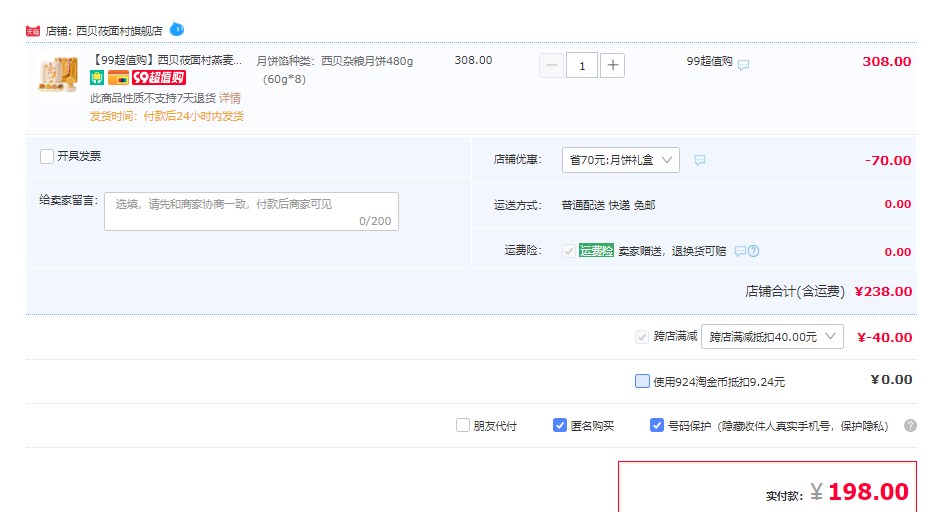Screen dimensions: 943x512
Task: Open the 【99超值购】西贝莜面村 product title link
Action: click(x=166, y=60)
